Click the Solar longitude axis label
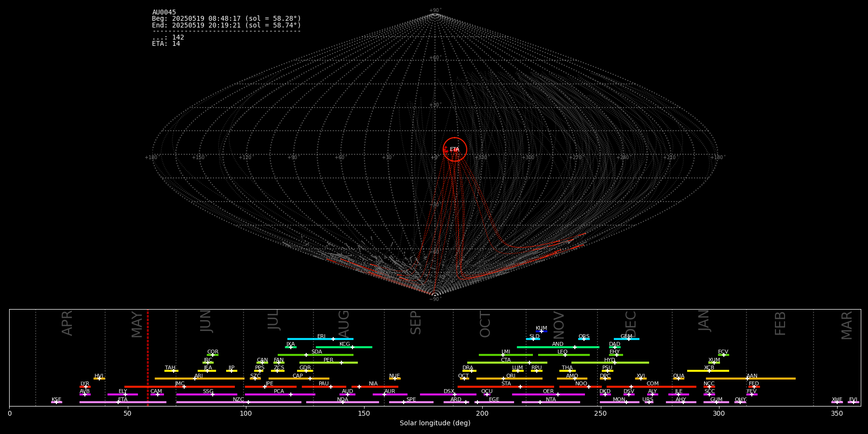The width and height of the screenshot is (868, 434). pyautogui.click(x=435, y=423)
